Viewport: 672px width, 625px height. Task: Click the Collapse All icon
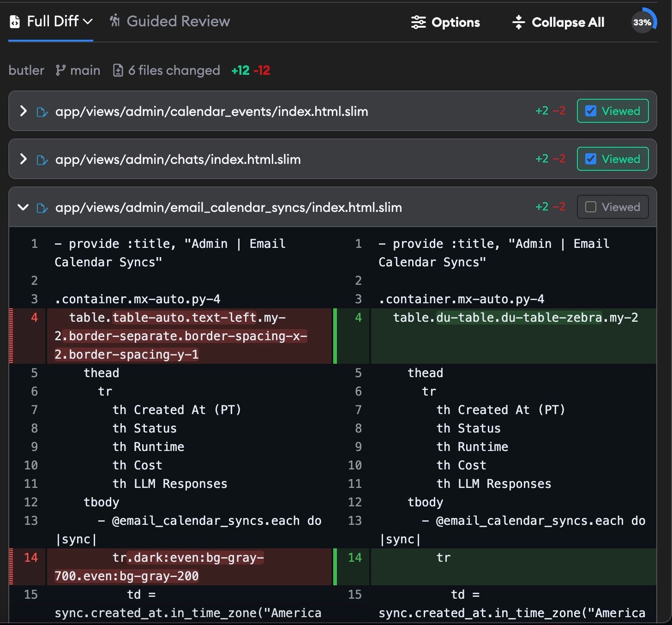[x=519, y=22]
